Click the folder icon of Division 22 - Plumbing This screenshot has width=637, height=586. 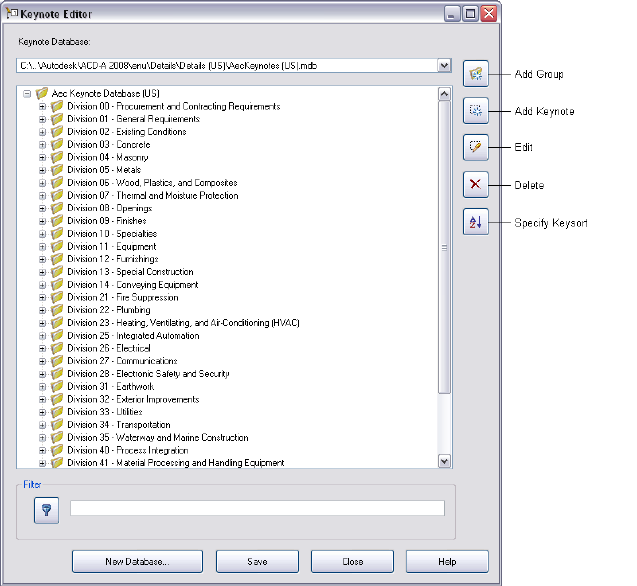coord(57,310)
